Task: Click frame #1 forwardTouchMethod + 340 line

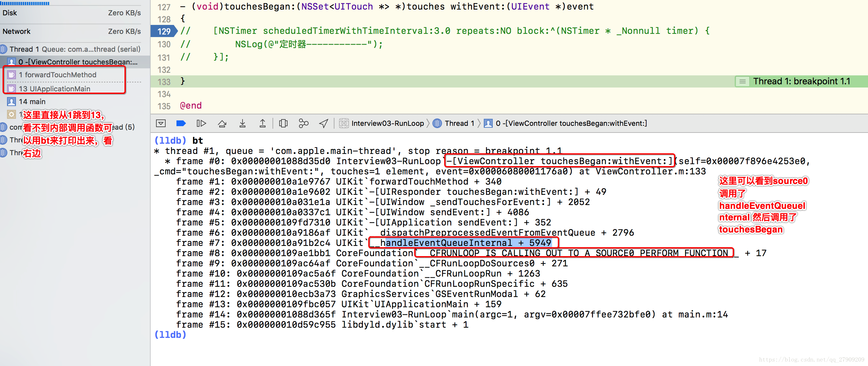Action: pyautogui.click(x=339, y=181)
